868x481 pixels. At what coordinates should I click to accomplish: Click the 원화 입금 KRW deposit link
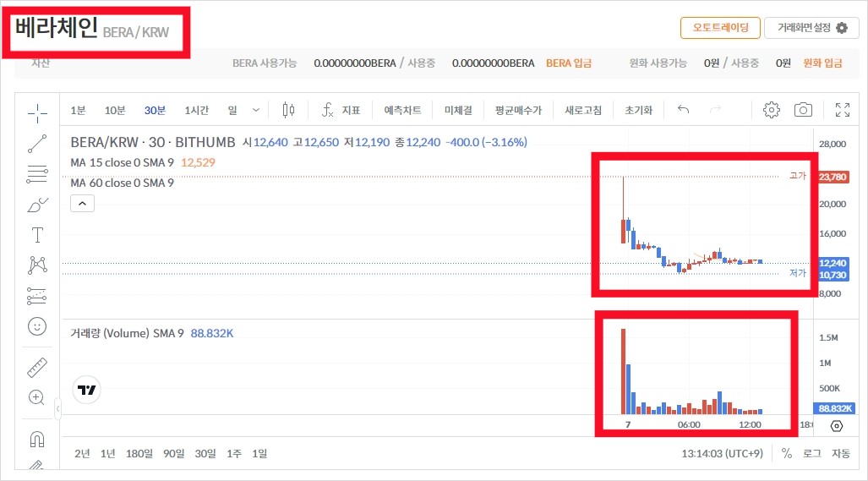[822, 63]
